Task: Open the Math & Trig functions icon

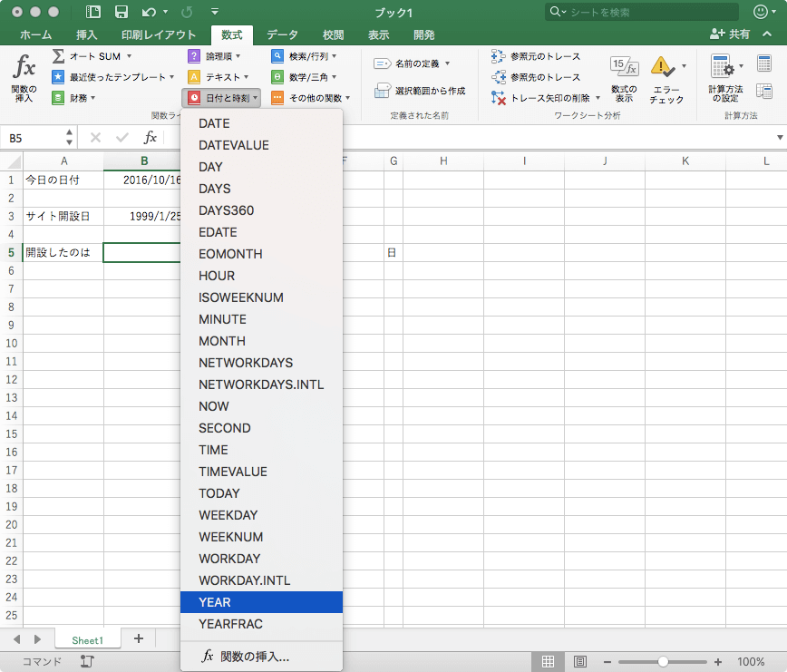Action: pyautogui.click(x=277, y=77)
